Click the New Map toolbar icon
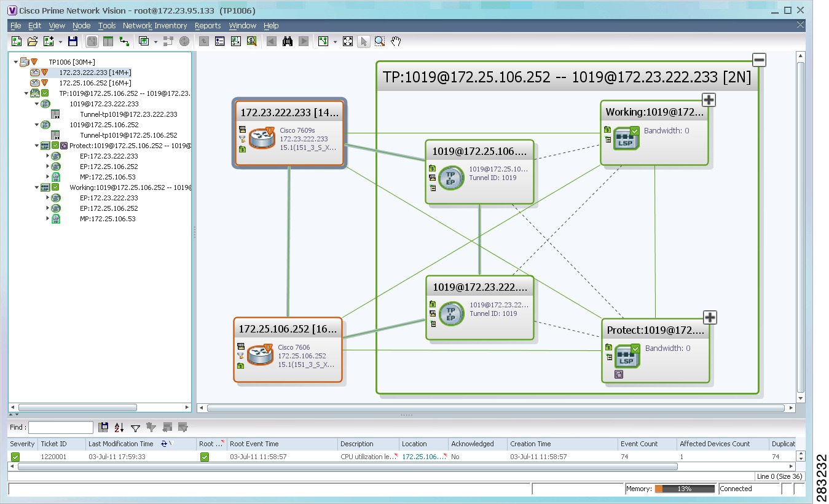Viewport: 829px width, 504px height. tap(17, 41)
